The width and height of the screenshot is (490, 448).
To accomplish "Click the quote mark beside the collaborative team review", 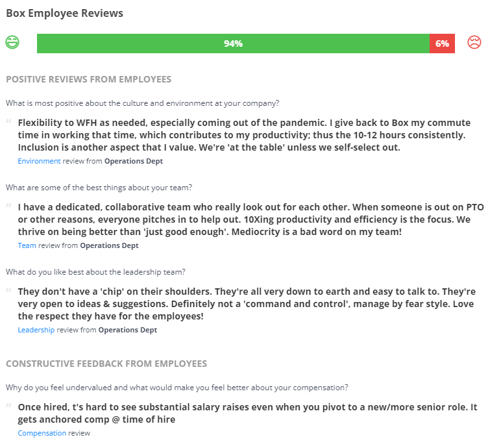I will tap(8, 206).
